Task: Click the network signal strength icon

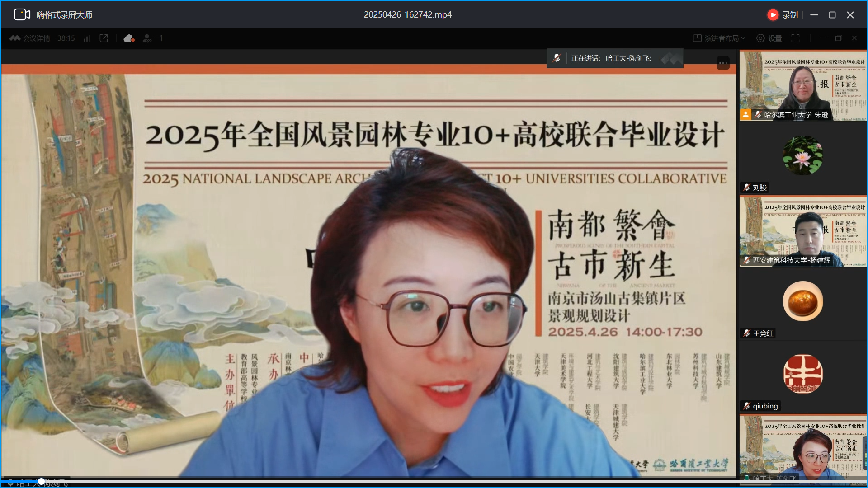Action: [87, 38]
